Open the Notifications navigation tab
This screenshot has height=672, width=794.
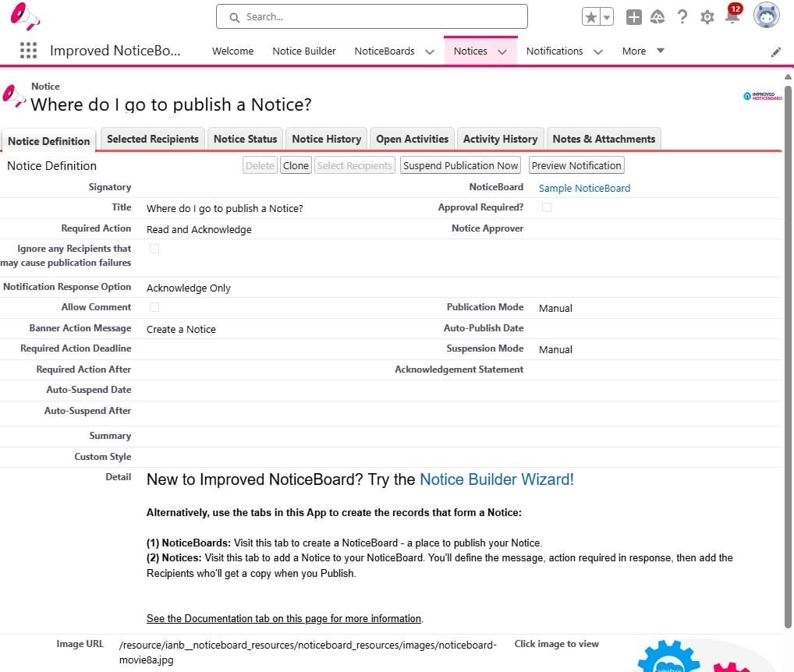(x=555, y=51)
